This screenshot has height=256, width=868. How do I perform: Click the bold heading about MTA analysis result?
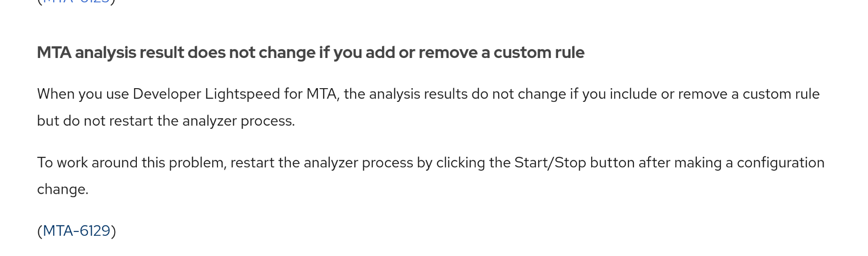point(310,52)
